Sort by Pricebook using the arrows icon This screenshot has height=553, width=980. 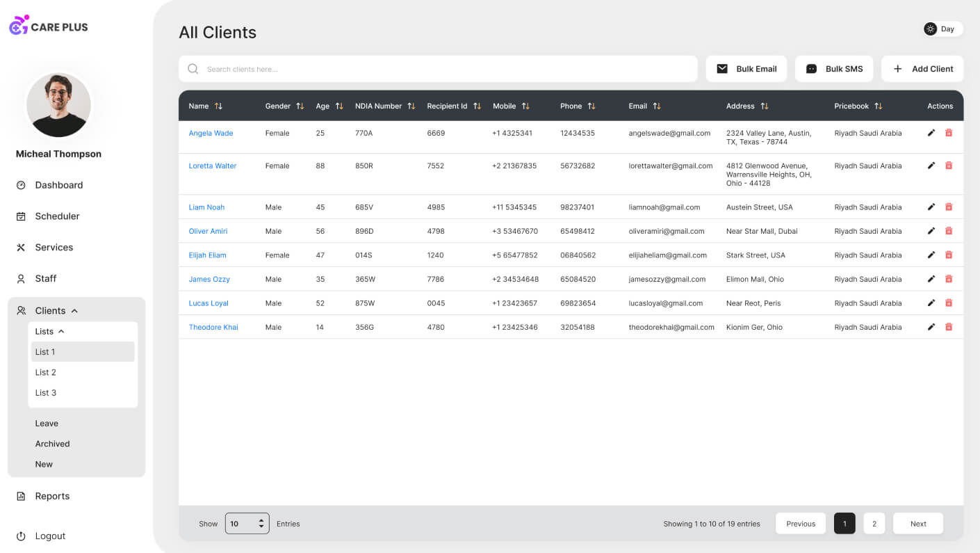[x=878, y=106]
